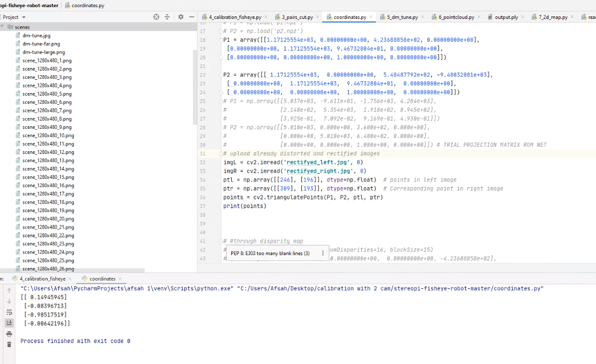Click the up arrow in Run console
Image resolution: width=596 pixels, height=364 pixels.
coord(9,290)
